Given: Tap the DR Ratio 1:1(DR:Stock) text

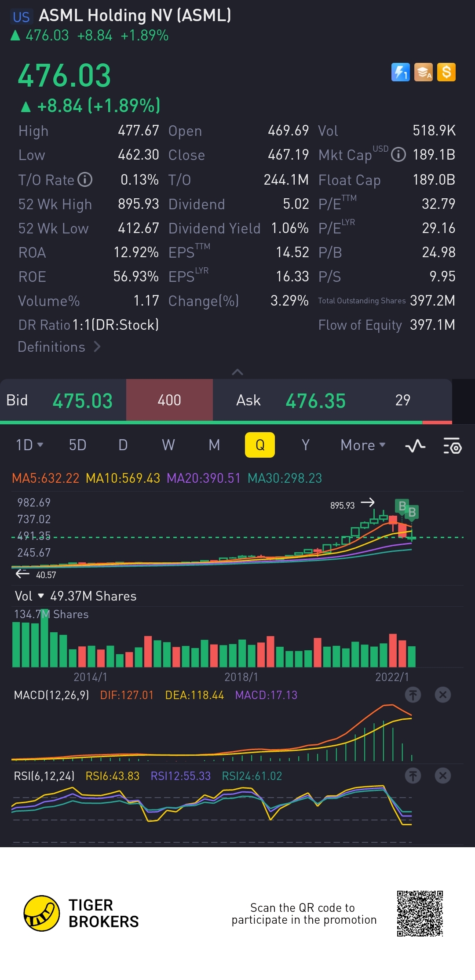Looking at the screenshot, I should (88, 325).
